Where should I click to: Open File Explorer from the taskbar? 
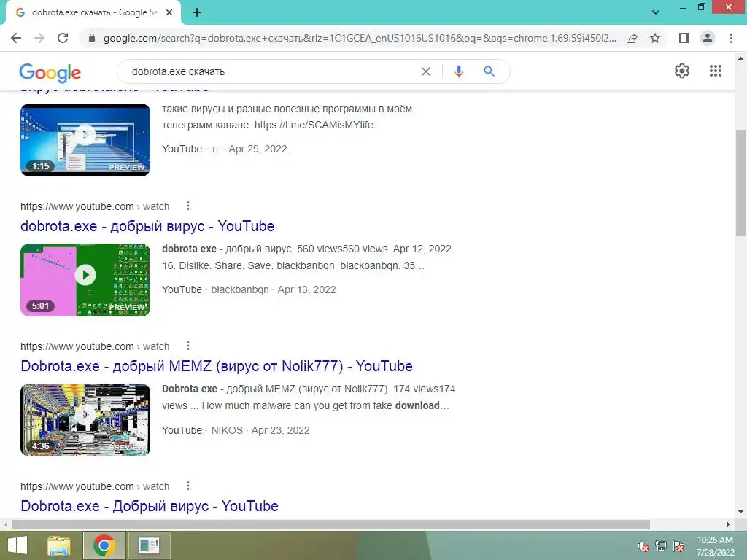tap(59, 545)
